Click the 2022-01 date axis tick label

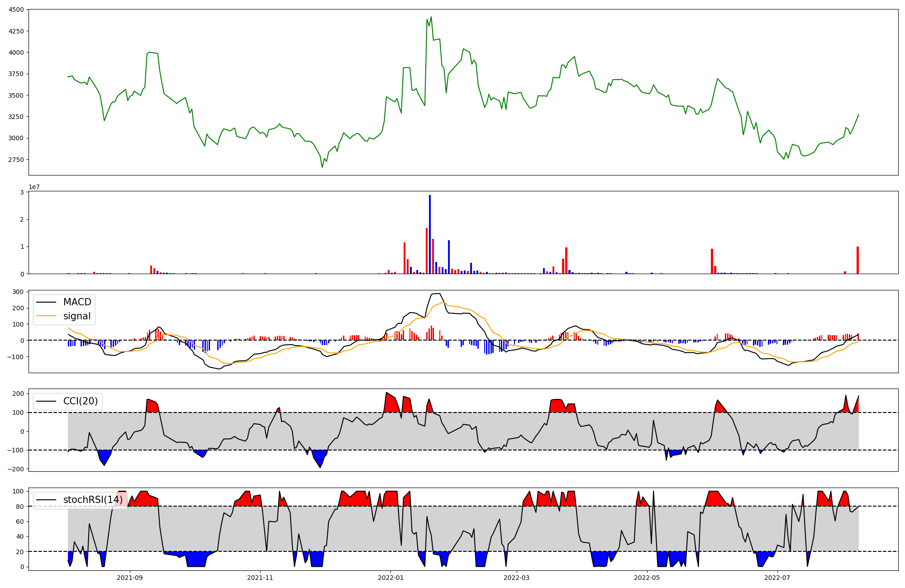(390, 578)
